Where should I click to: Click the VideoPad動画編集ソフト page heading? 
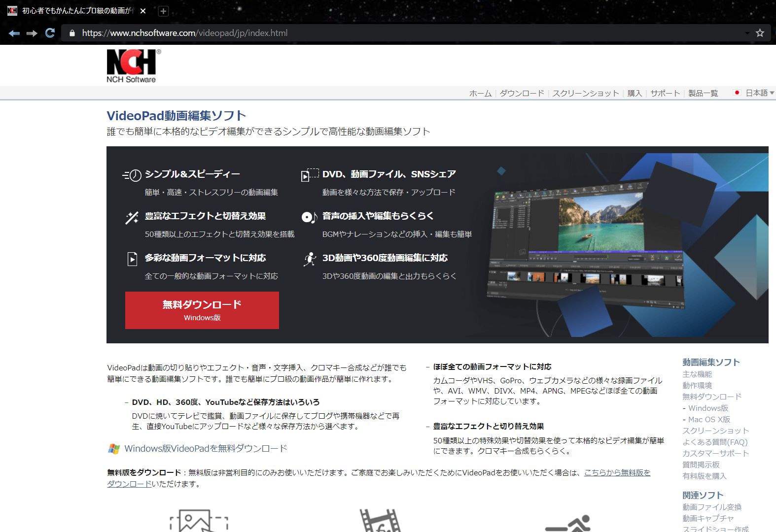click(176, 116)
